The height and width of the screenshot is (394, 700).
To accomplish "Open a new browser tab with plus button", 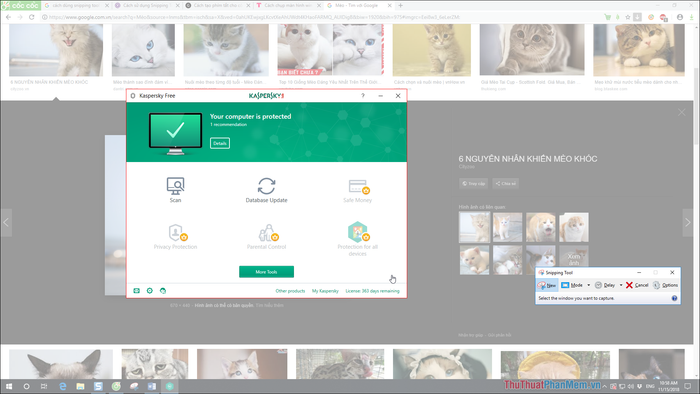I will (400, 5).
